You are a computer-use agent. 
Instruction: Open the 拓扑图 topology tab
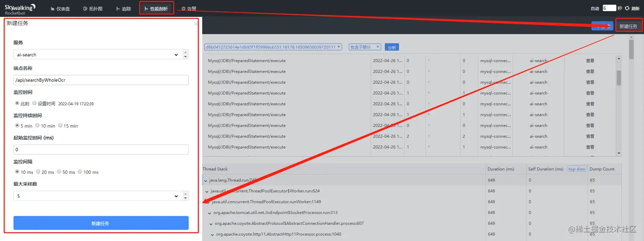[x=93, y=9]
